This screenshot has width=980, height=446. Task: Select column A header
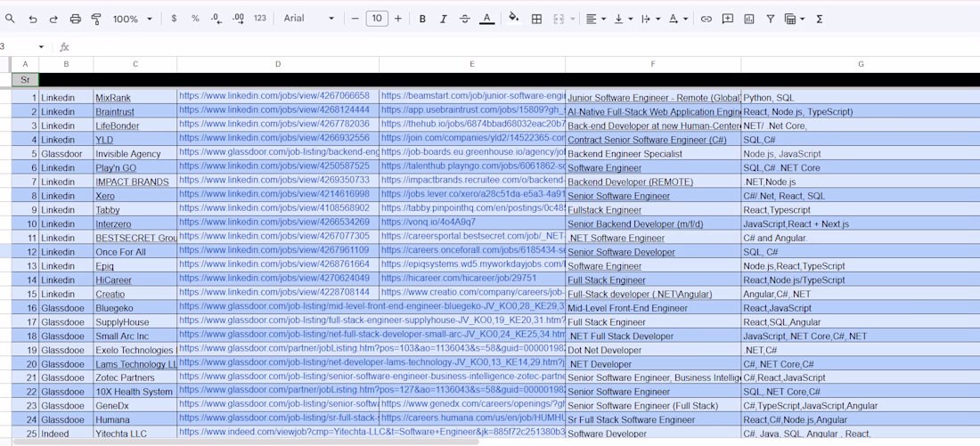[25, 64]
